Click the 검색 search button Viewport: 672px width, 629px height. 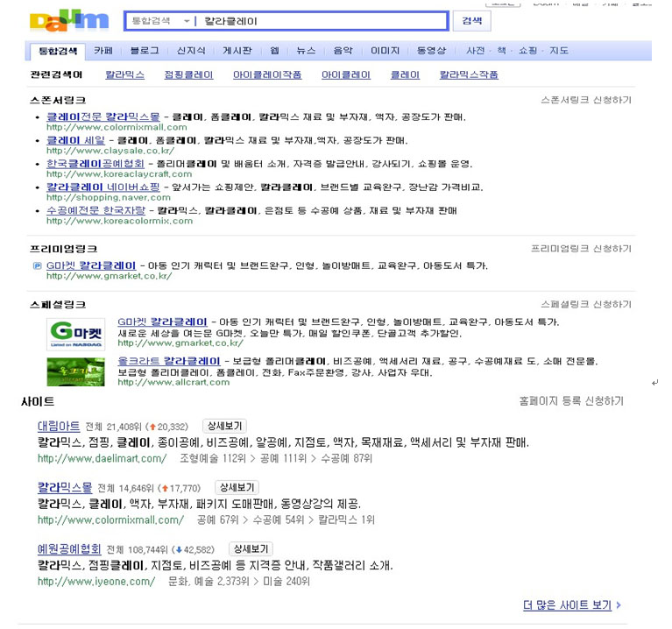471,21
